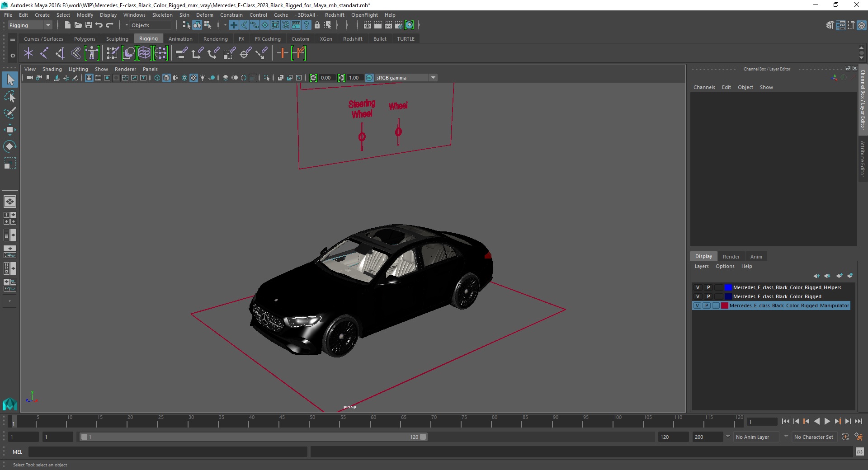
Task: Save the scene with floppy icon
Action: [x=89, y=25]
